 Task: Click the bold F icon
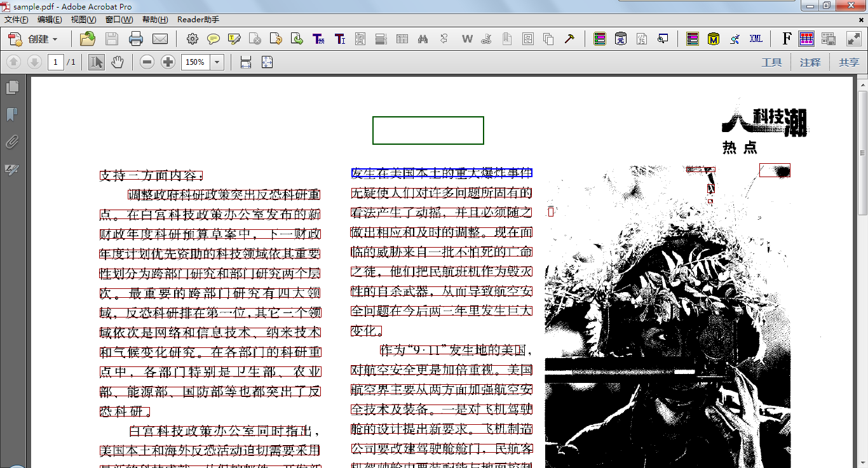[787, 39]
